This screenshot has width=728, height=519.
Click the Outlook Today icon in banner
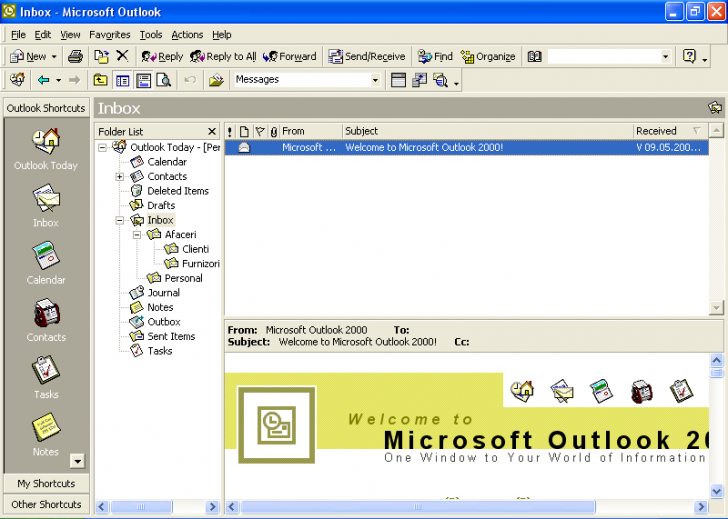click(522, 391)
